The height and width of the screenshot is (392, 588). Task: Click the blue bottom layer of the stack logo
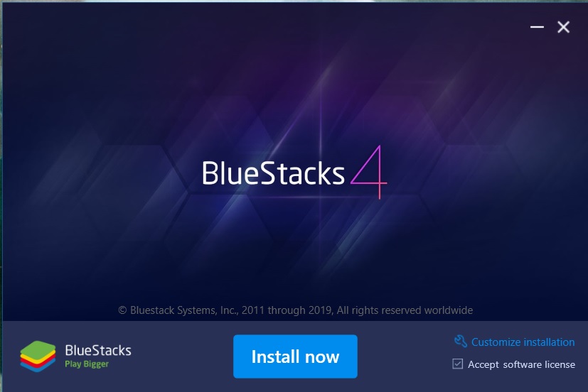(38, 368)
